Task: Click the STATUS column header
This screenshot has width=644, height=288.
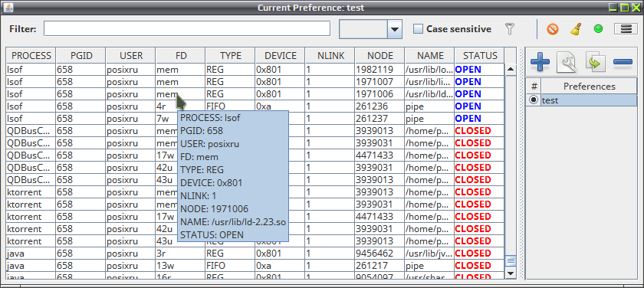Action: (x=480, y=55)
